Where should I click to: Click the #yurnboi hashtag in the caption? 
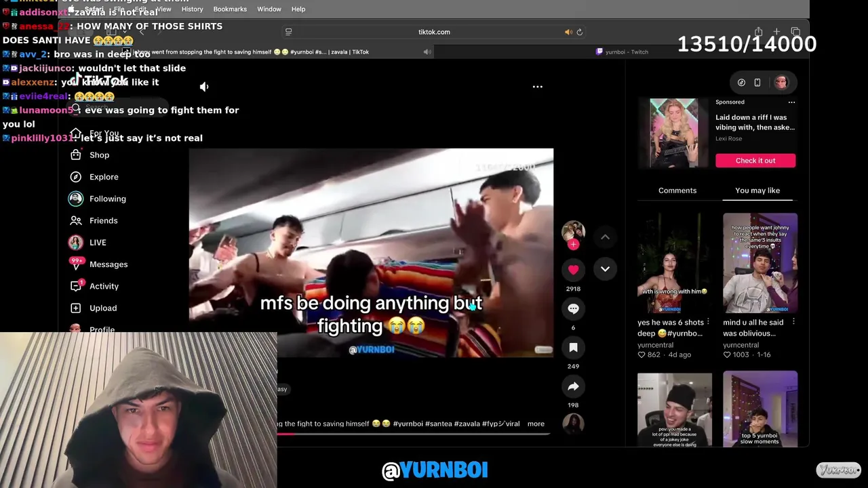pyautogui.click(x=408, y=424)
